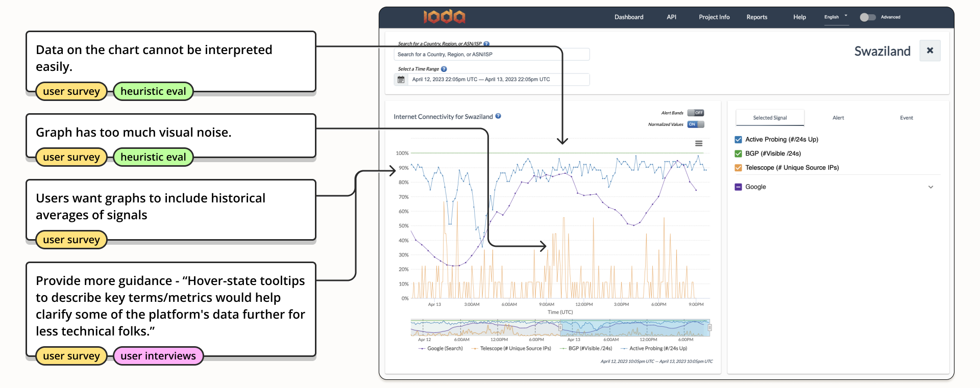Open the Reports page
Viewport: 980px width, 388px height.
757,17
